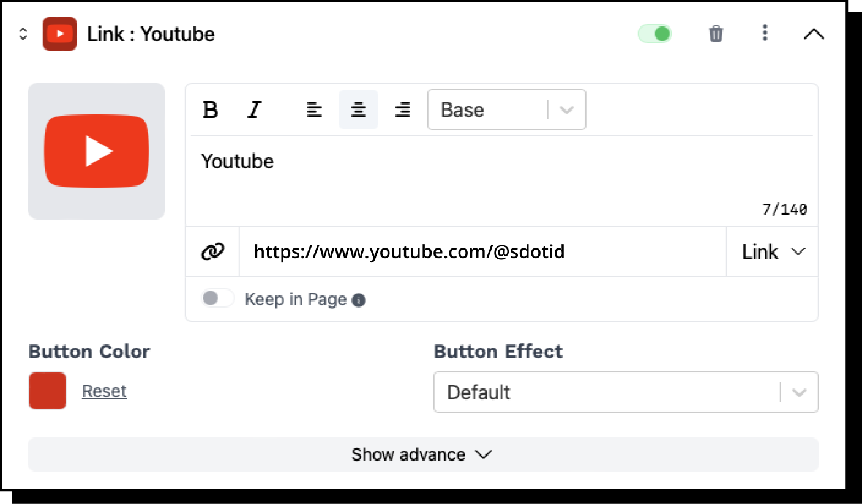Click the chain link icon
Screen dimensions: 862x504
[212, 251]
